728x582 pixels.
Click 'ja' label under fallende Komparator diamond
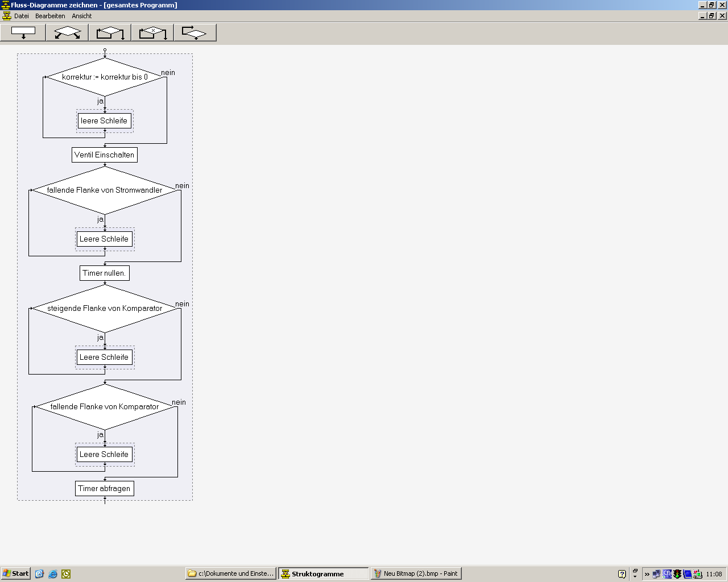click(x=101, y=435)
